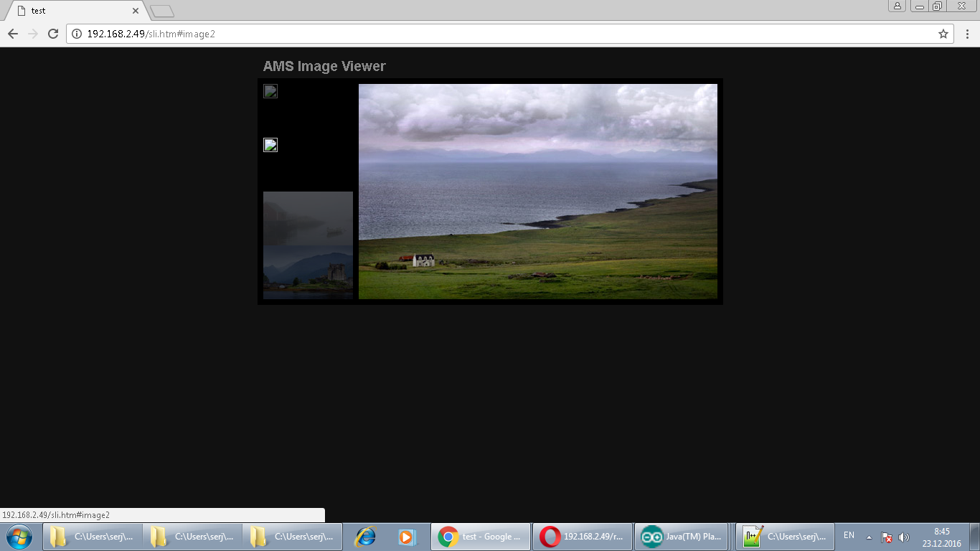The width and height of the screenshot is (980, 551).
Task: Open a new browser tab
Action: pos(162,11)
